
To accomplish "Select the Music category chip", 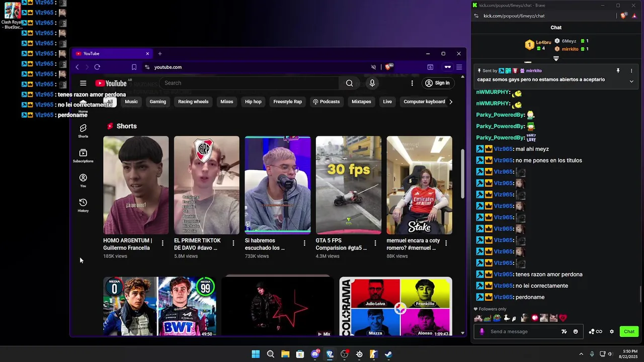I will (x=131, y=102).
